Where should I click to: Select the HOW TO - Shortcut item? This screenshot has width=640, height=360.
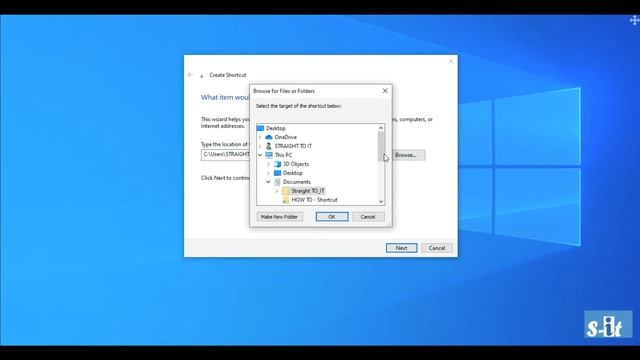pyautogui.click(x=314, y=200)
